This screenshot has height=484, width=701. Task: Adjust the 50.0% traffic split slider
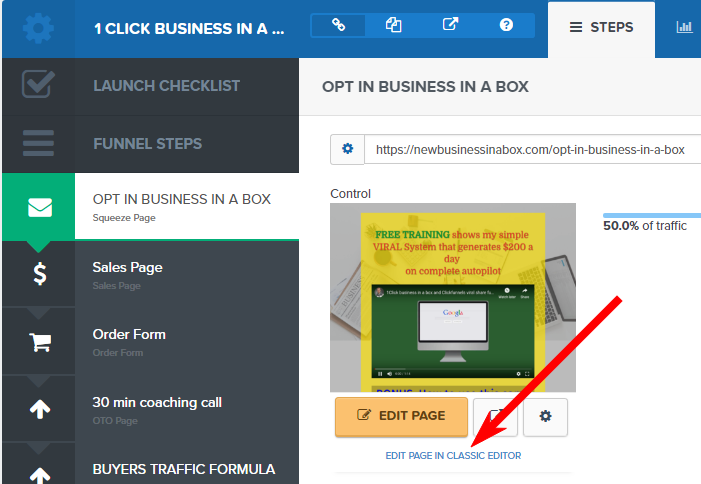click(652, 215)
